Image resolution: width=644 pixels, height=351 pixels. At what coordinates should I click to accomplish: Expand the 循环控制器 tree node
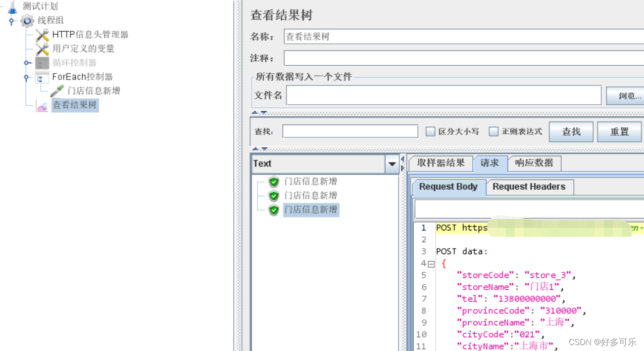27,63
